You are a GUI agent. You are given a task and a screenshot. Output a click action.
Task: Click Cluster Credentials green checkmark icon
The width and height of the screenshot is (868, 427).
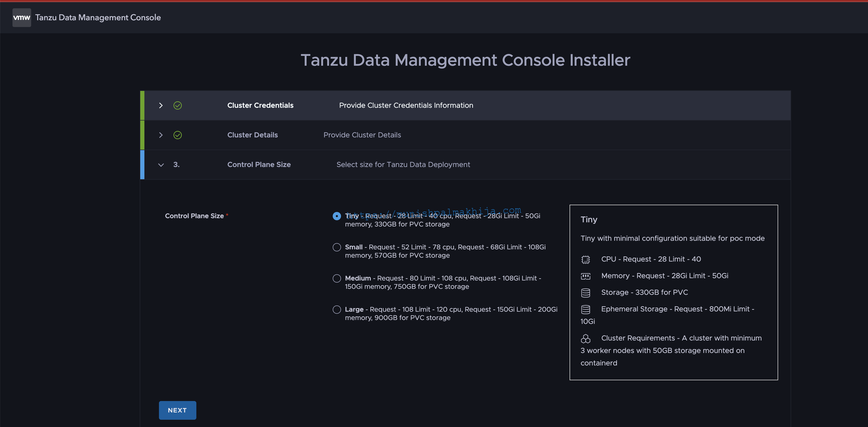coord(178,105)
